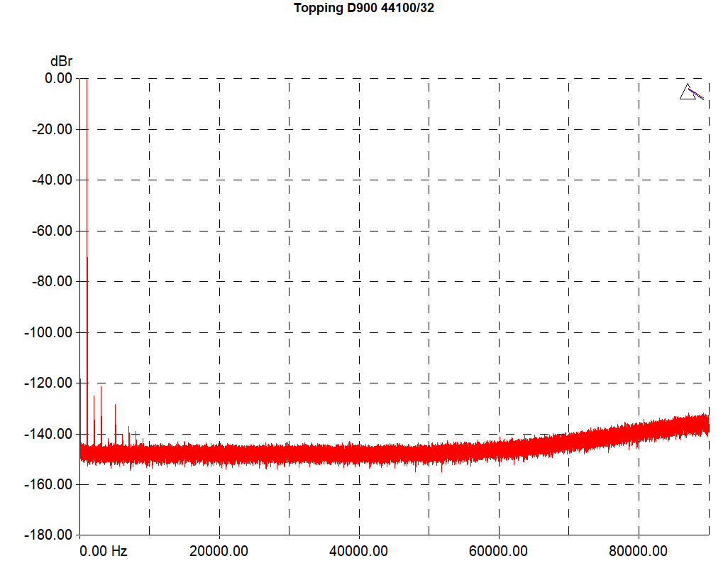Select the -100.00 vertical axis label
The height and width of the screenshot is (583, 728).
click(49, 332)
